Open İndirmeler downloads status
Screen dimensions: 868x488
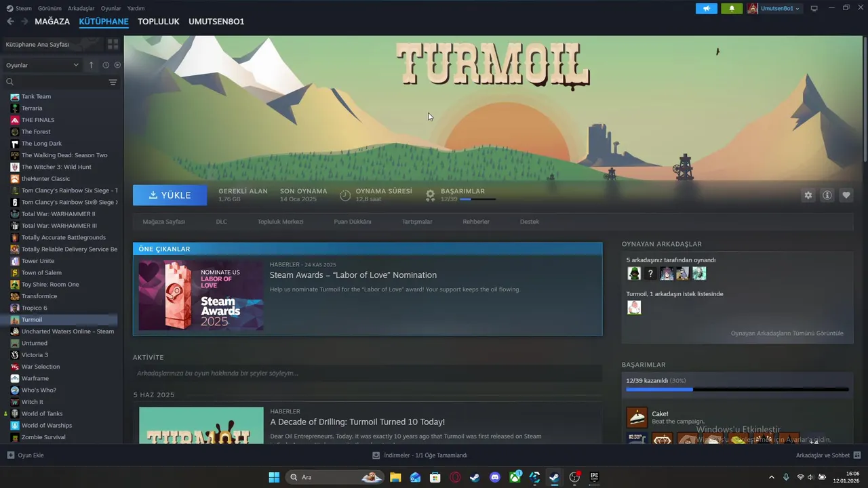(x=420, y=455)
